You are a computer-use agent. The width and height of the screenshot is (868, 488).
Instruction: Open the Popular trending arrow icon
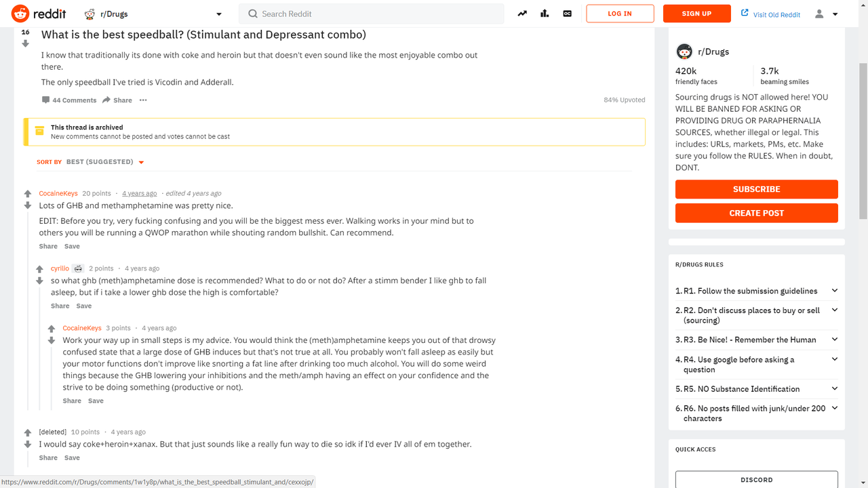[x=522, y=14]
